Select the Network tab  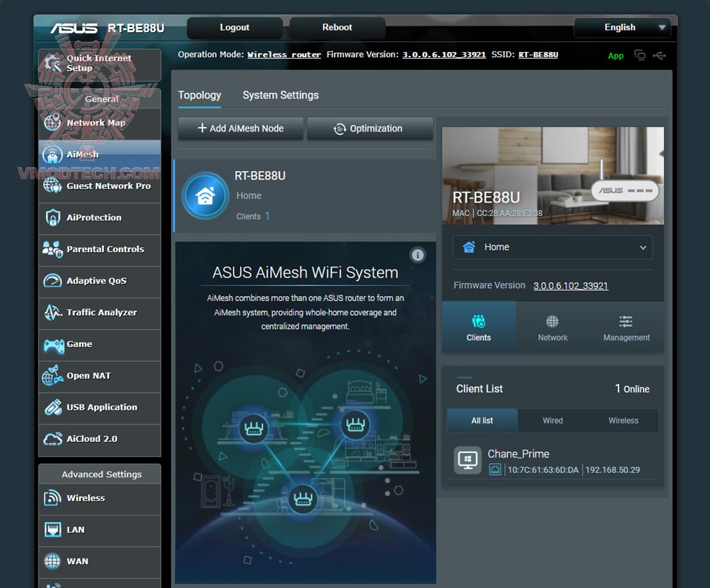(552, 327)
